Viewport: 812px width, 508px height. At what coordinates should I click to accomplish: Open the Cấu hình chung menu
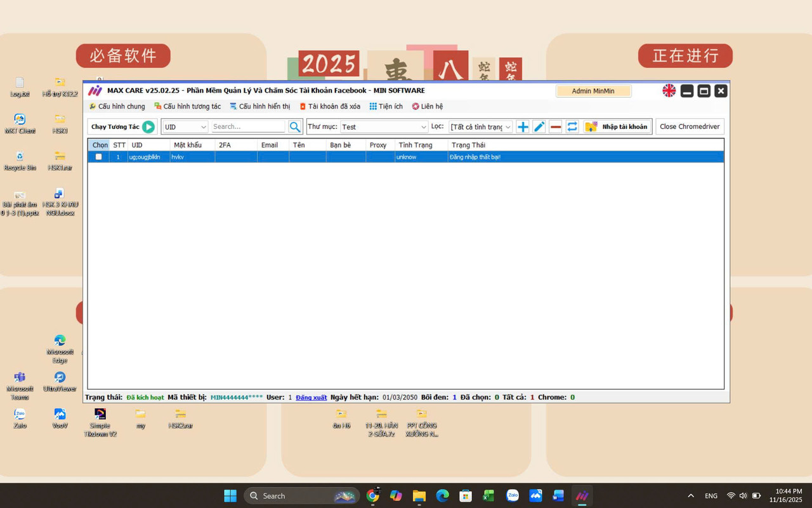point(117,107)
